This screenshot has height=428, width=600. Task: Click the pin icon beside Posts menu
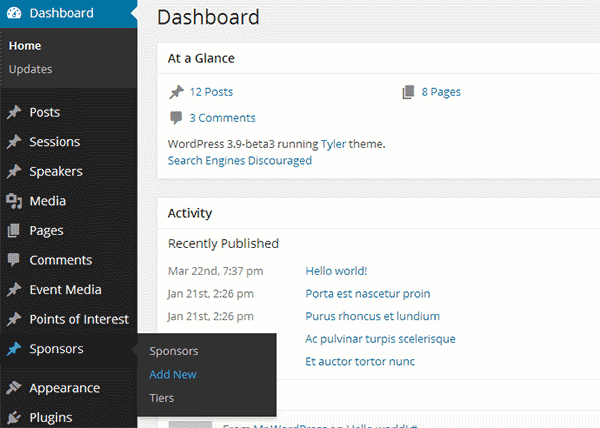coord(14,112)
